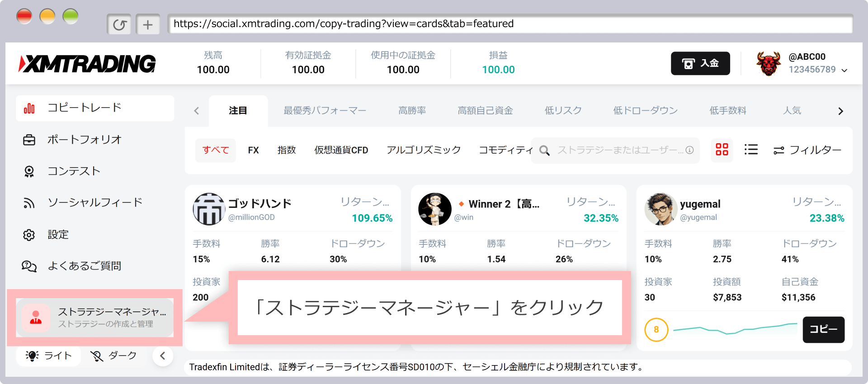Select the FX category filter
Screen dimensions: 868x384
253,150
